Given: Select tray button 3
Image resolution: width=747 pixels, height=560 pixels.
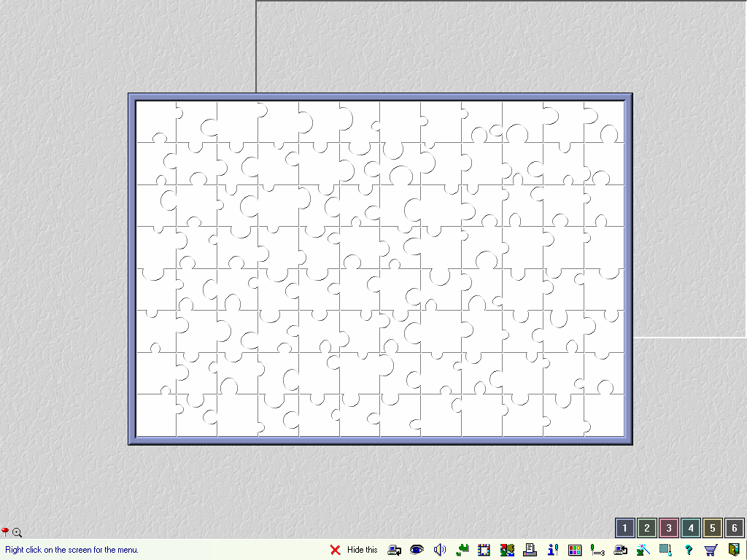Looking at the screenshot, I should tap(669, 528).
